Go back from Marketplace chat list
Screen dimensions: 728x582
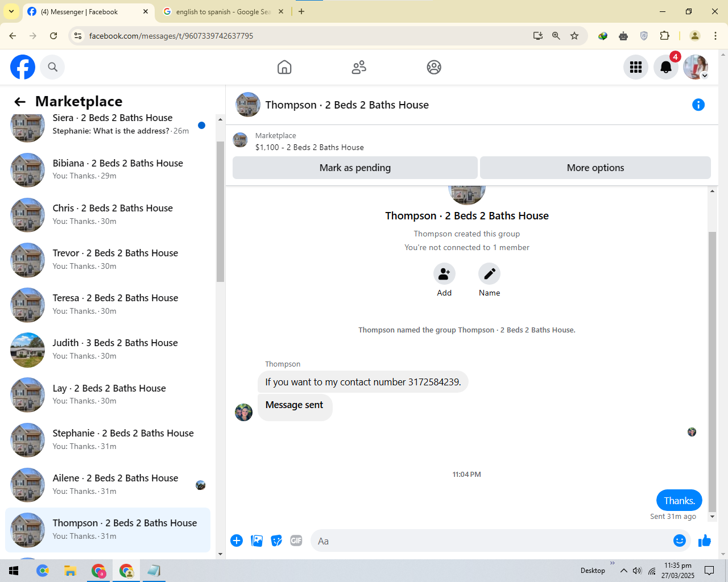[20, 102]
